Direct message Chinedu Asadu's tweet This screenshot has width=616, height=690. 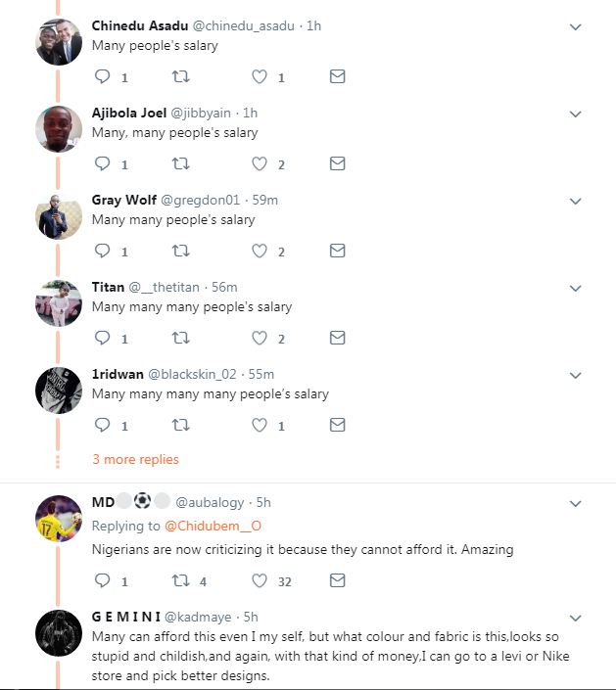click(x=337, y=77)
